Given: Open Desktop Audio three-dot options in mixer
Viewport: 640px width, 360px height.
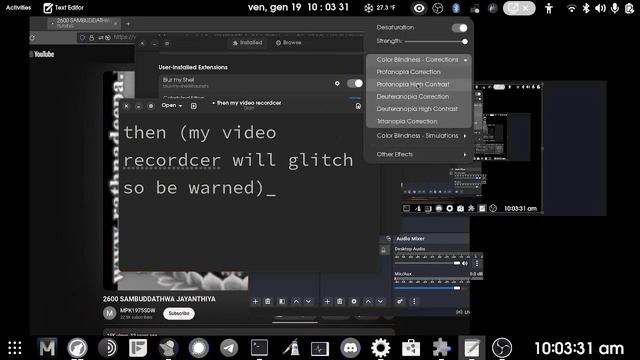Looking at the screenshot, I should click(x=477, y=263).
